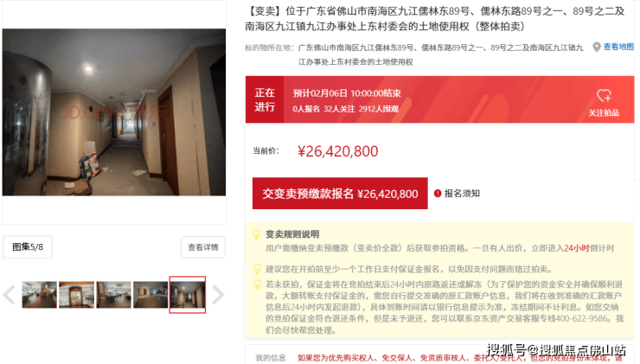Select the fourth gallery thumbnail
640x364 pixels.
click(150, 295)
